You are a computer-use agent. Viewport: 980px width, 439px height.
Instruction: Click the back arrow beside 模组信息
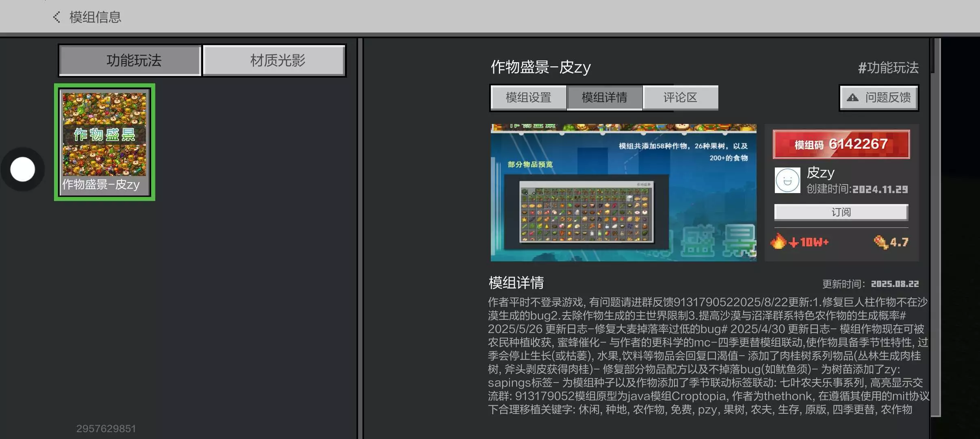[x=57, y=17]
